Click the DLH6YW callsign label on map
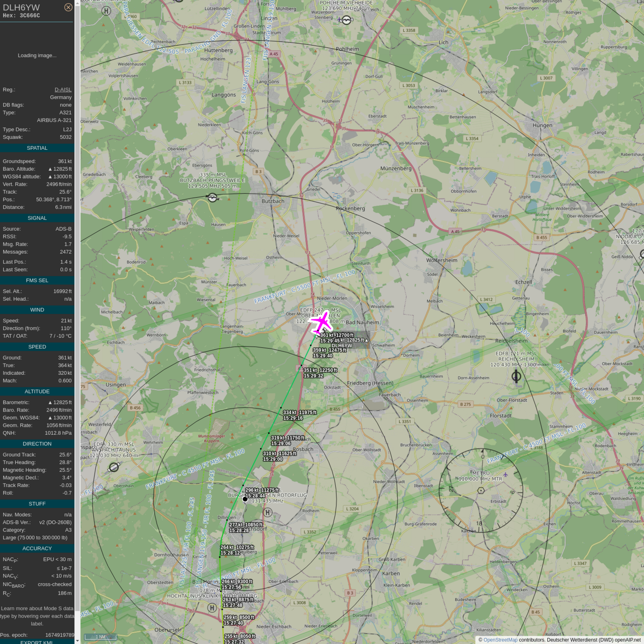This screenshot has height=644, width=644. [342, 346]
